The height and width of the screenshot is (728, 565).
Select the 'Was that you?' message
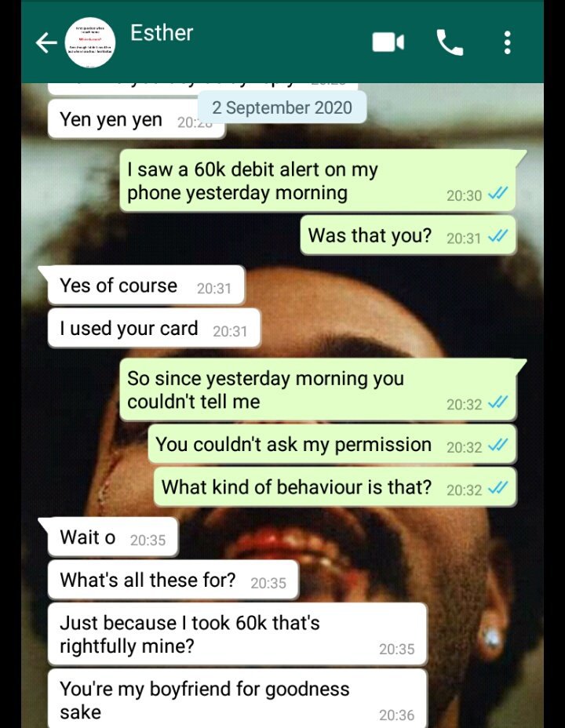[408, 235]
